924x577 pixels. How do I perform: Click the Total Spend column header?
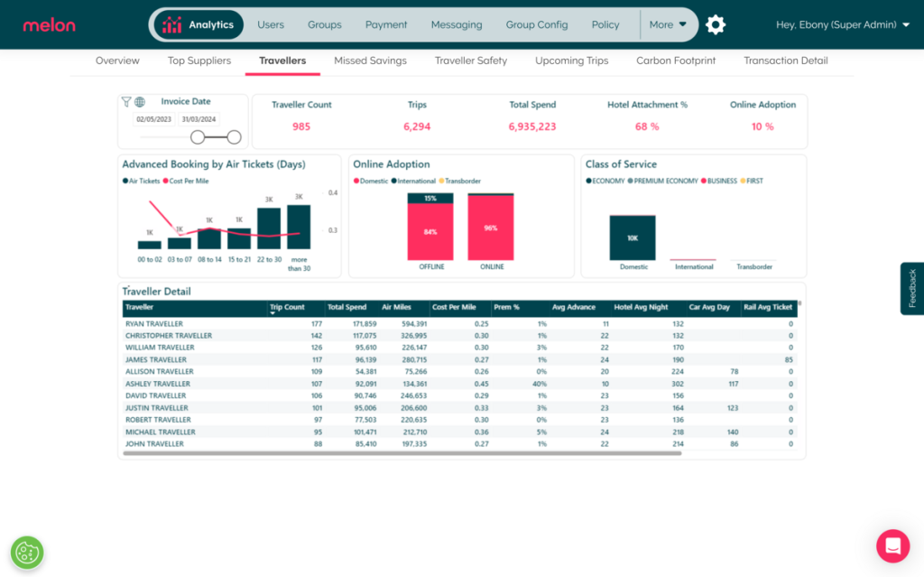(x=346, y=307)
